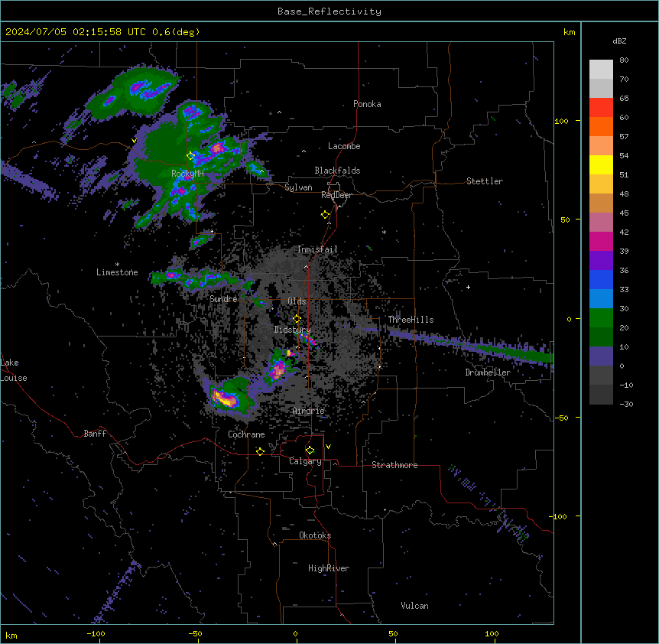This screenshot has width=659, height=644.
Task: Click the Ponoka city label
Action: click(x=367, y=104)
